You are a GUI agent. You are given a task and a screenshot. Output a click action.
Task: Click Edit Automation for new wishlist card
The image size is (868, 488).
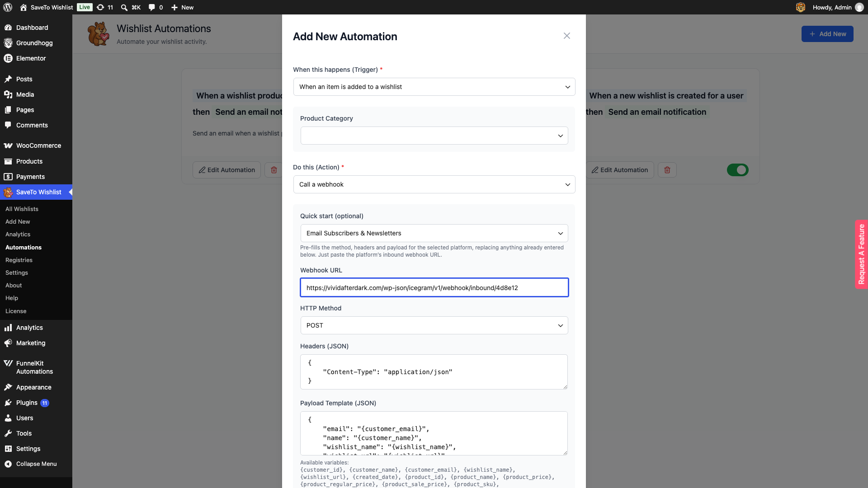pyautogui.click(x=620, y=170)
